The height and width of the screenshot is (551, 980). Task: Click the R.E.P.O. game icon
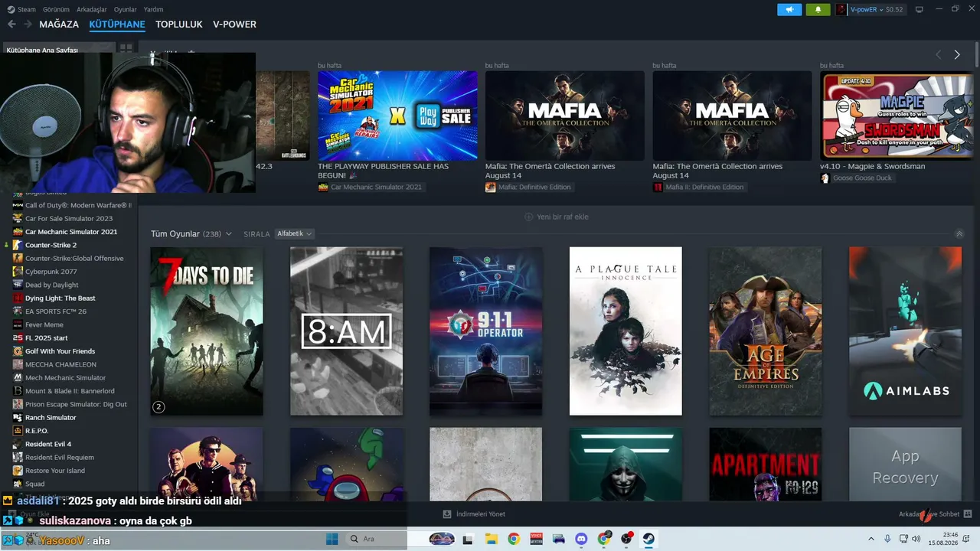tap(18, 431)
